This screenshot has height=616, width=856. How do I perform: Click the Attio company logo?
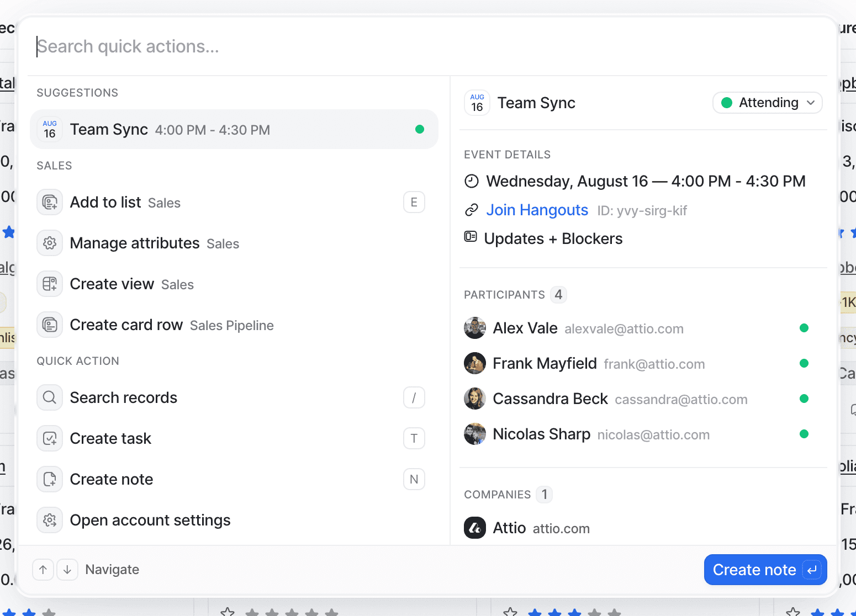tap(475, 528)
